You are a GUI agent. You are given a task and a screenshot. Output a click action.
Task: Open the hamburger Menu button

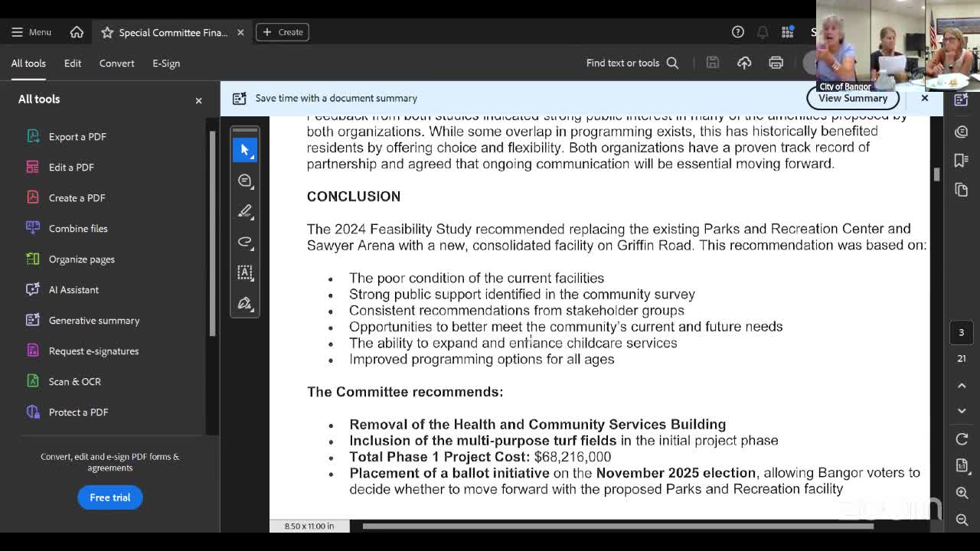click(31, 32)
